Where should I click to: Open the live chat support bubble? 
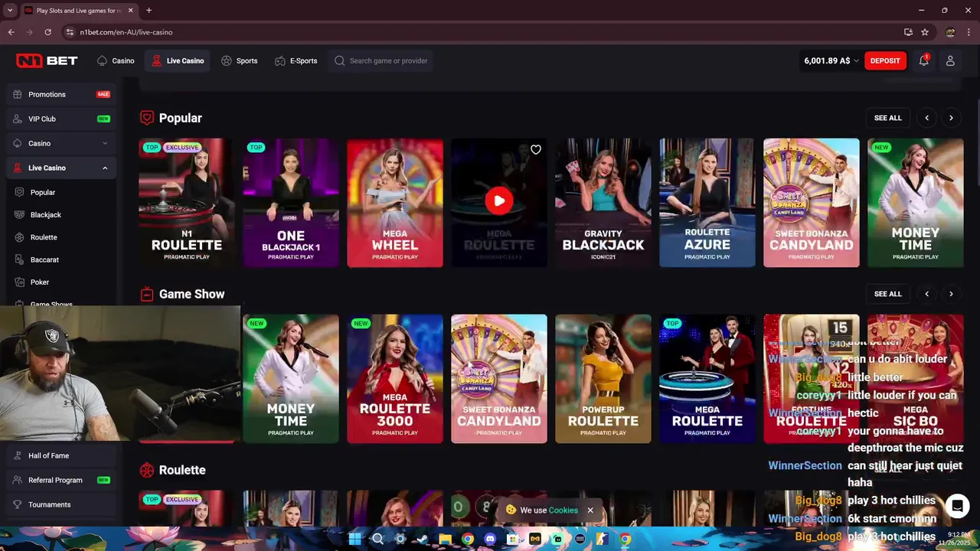[956, 506]
